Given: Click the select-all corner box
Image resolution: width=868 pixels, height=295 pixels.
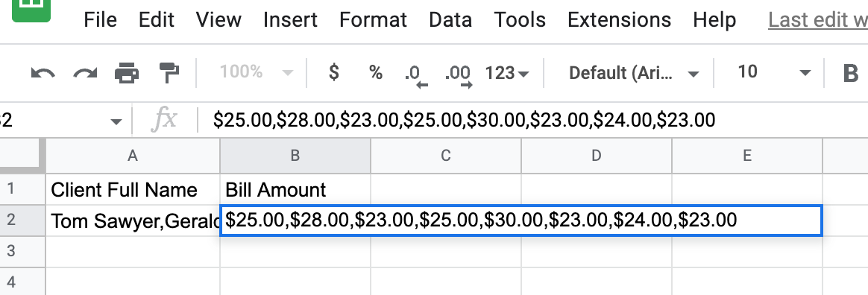Looking at the screenshot, I should (22, 155).
